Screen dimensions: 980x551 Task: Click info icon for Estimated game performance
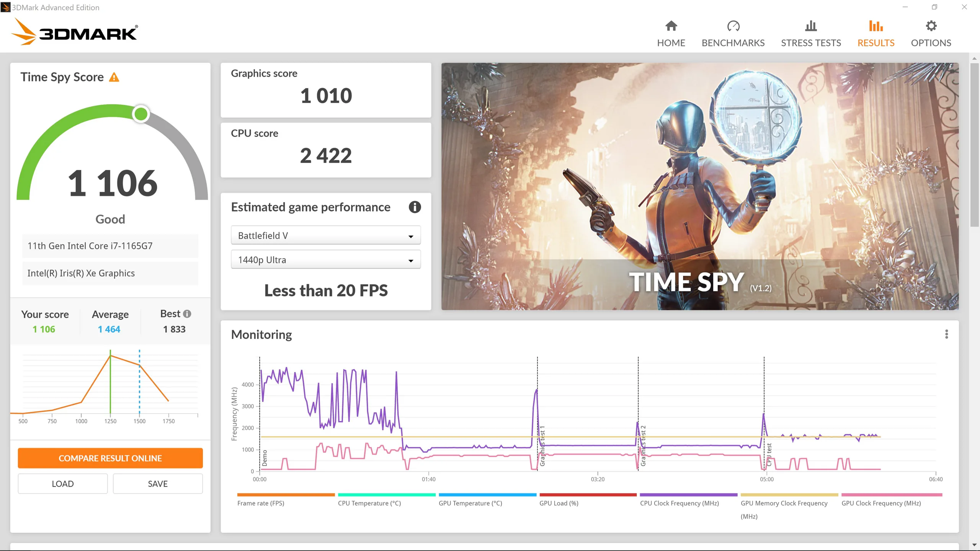(415, 207)
